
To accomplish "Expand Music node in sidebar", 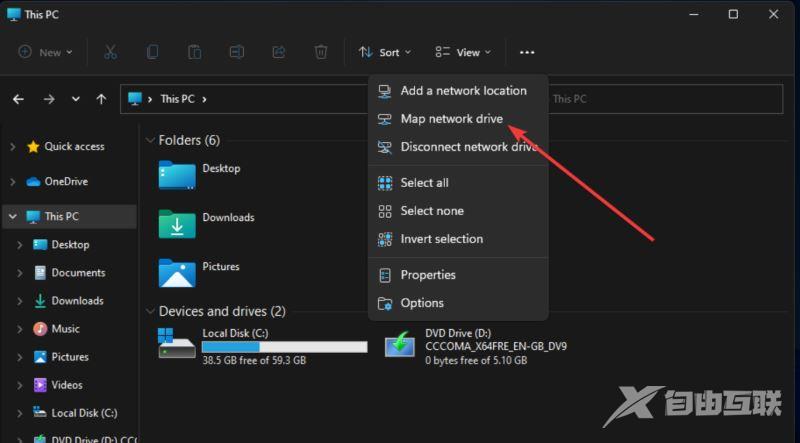I will 20,329.
